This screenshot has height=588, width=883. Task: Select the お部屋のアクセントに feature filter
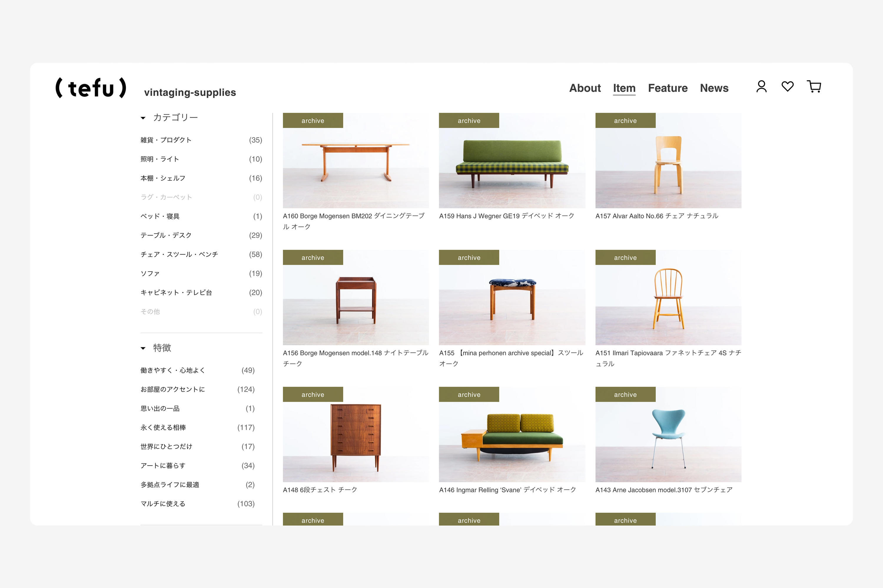tap(197, 389)
